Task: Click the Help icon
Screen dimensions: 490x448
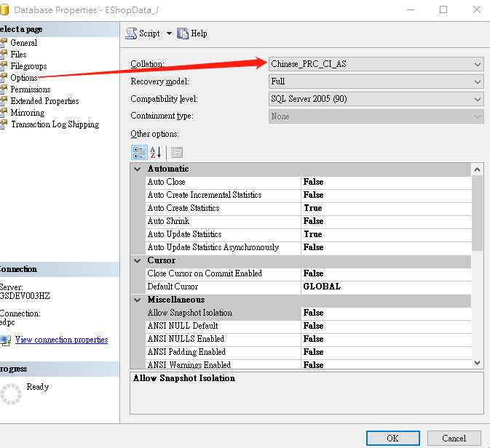Action: (x=183, y=33)
